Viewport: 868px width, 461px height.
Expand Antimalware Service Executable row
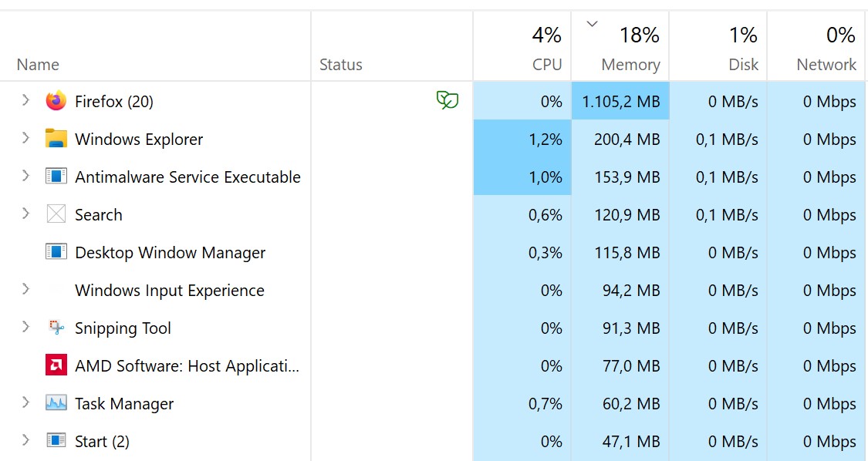click(25, 176)
